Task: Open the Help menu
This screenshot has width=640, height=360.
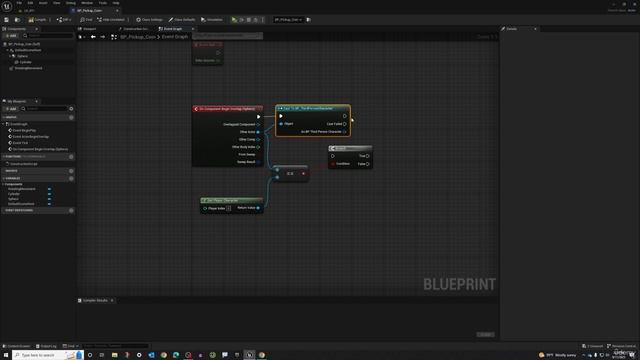Action: [x=116, y=3]
